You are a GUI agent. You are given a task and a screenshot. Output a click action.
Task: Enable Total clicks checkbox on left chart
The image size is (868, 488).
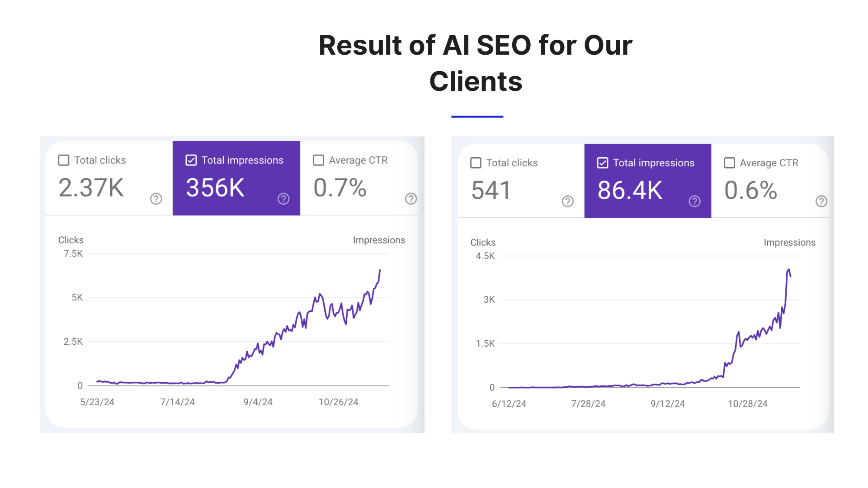63,160
